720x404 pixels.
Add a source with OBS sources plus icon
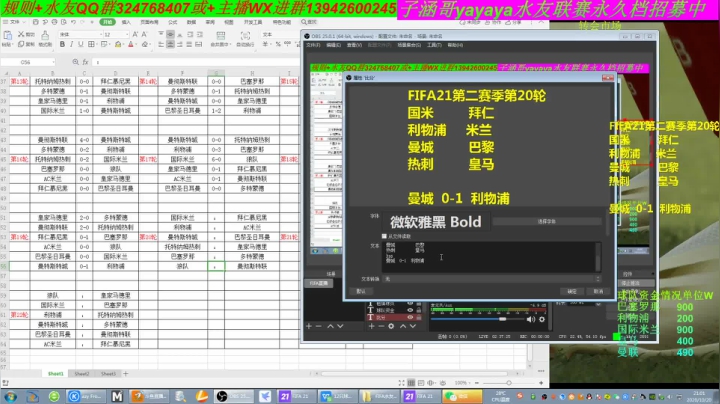coord(371,326)
